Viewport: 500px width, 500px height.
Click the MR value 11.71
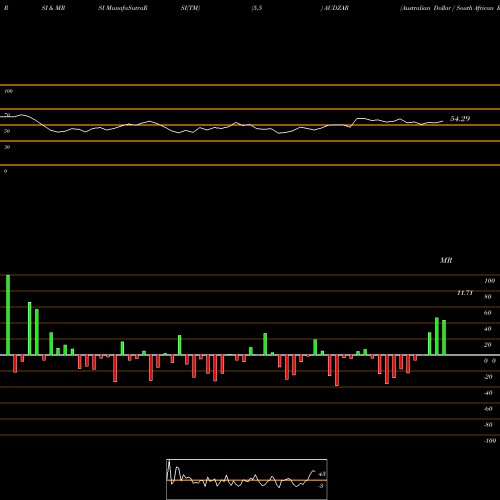tap(465, 293)
